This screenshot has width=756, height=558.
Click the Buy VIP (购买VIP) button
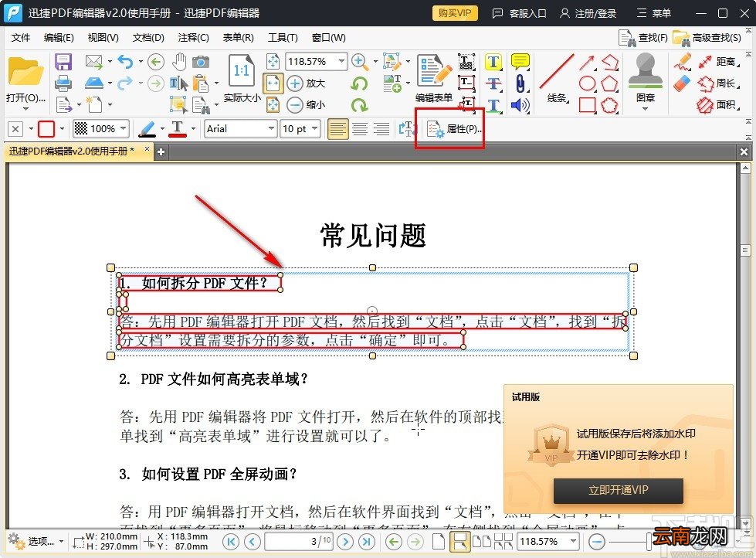[x=455, y=13]
